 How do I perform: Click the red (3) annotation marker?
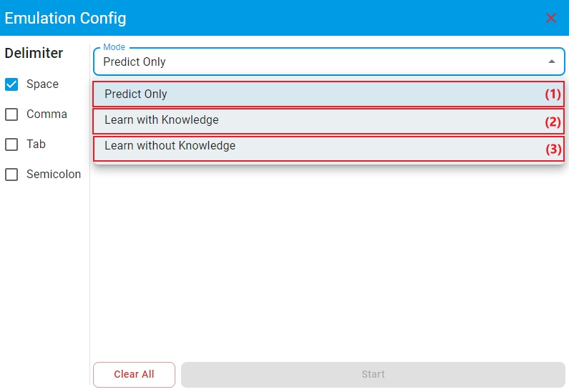pos(553,150)
